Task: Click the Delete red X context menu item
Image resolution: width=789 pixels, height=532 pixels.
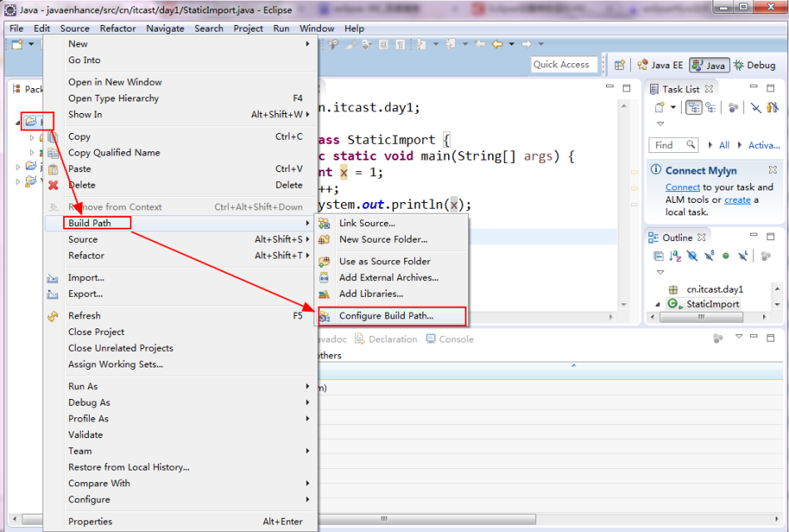Action: pos(180,185)
